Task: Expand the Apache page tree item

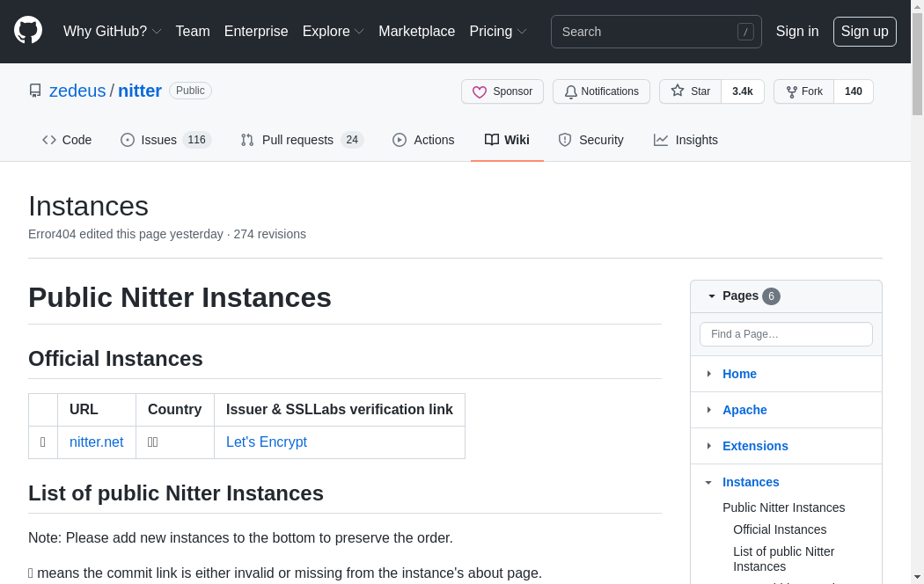Action: coord(709,410)
